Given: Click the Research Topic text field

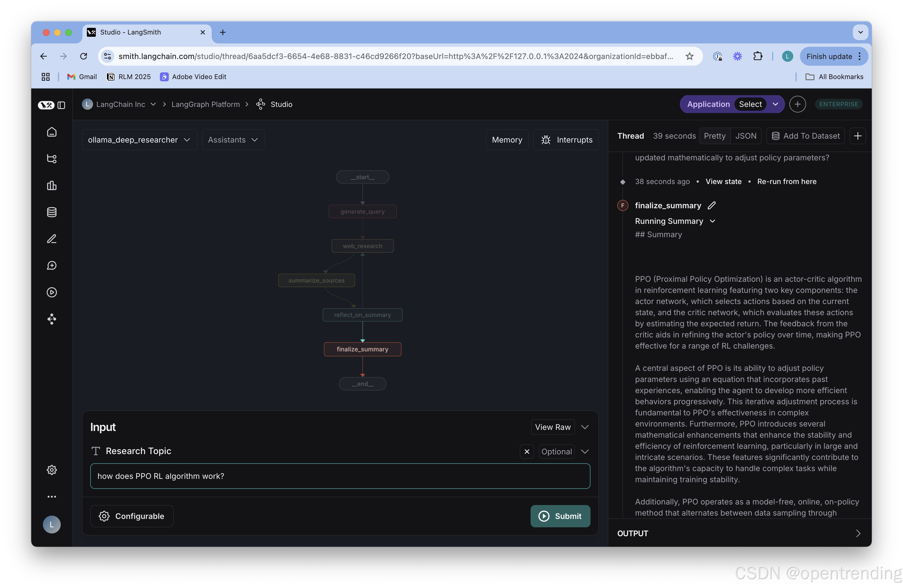Looking at the screenshot, I should click(x=340, y=476).
